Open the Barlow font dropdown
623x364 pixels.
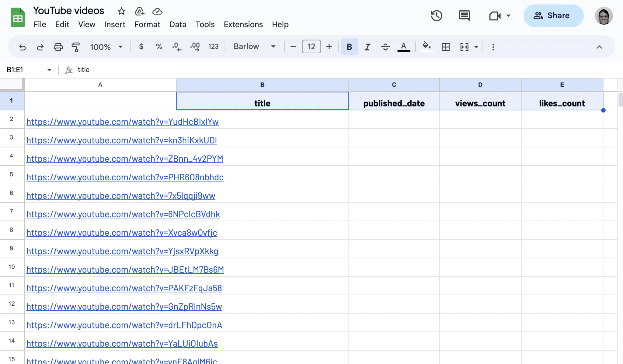tap(254, 47)
